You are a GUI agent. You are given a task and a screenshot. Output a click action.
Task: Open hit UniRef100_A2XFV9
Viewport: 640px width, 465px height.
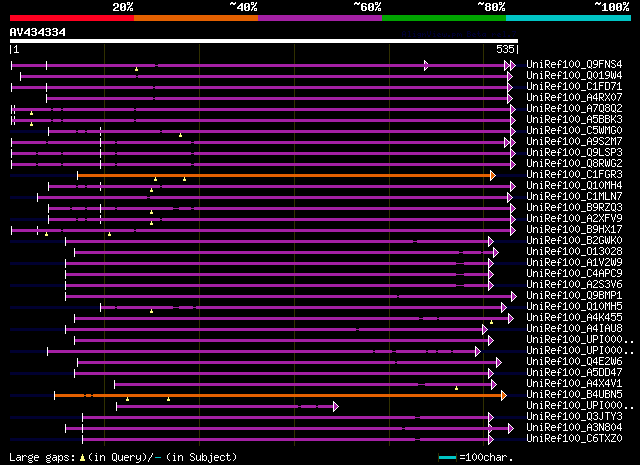574,219
